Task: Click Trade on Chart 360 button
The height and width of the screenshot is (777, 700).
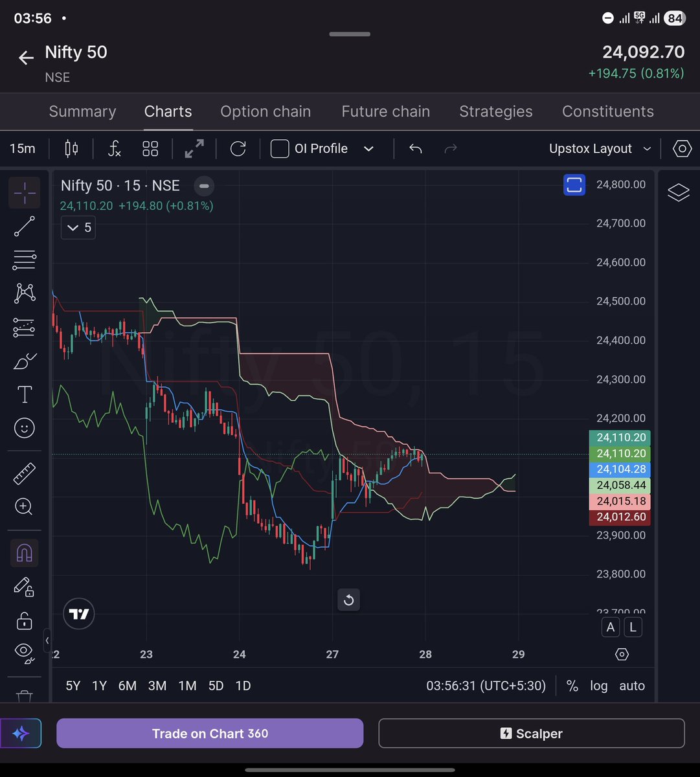Action: 210,734
